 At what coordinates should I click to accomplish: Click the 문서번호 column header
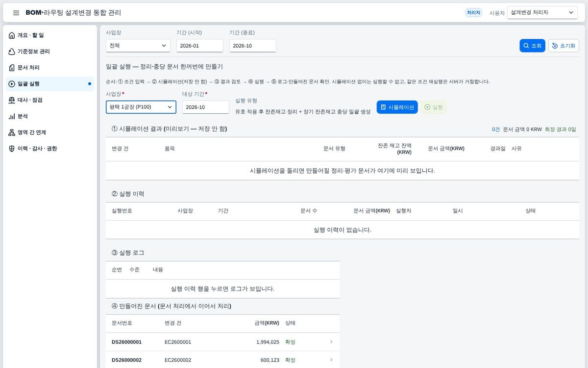coord(122,323)
